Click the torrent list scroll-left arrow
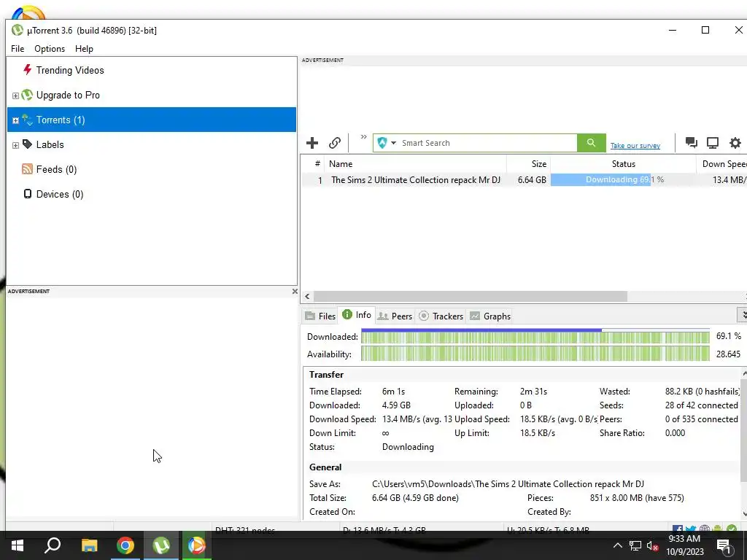Viewport: 747px width, 560px height. click(x=307, y=296)
